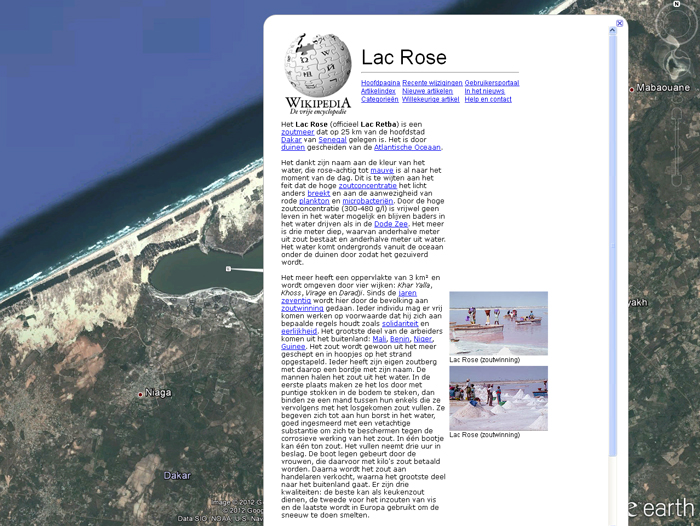The width and height of the screenshot is (700, 526).
Task: Open the Gebruikersportaal link
Action: [492, 83]
